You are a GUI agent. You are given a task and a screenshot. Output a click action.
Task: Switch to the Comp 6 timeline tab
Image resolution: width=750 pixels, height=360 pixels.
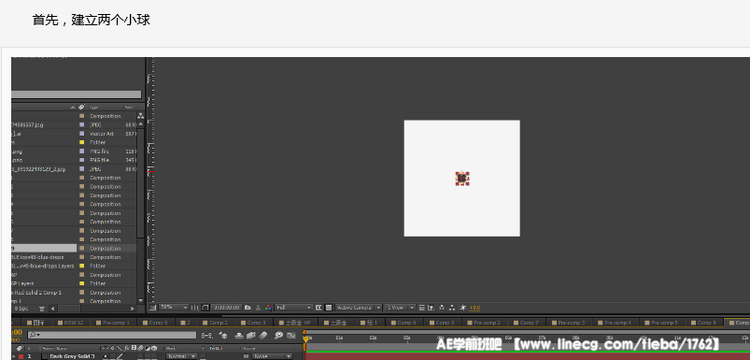156,323
